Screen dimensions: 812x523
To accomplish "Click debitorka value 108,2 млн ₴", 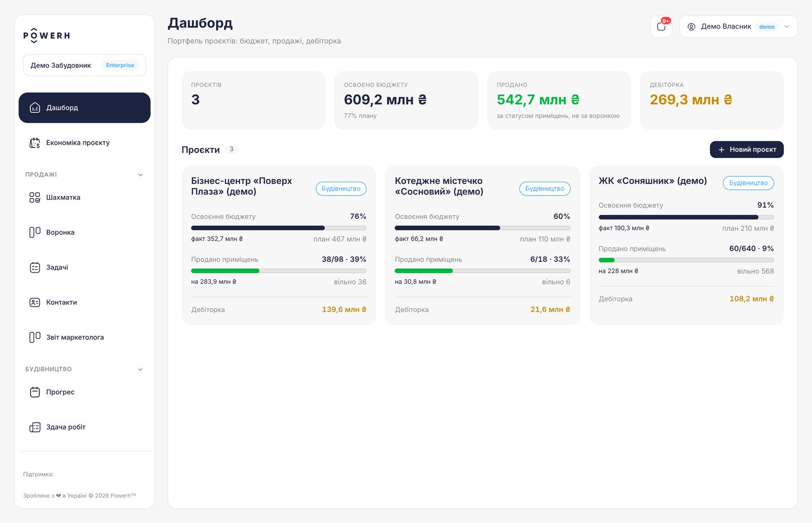I will click(x=752, y=299).
